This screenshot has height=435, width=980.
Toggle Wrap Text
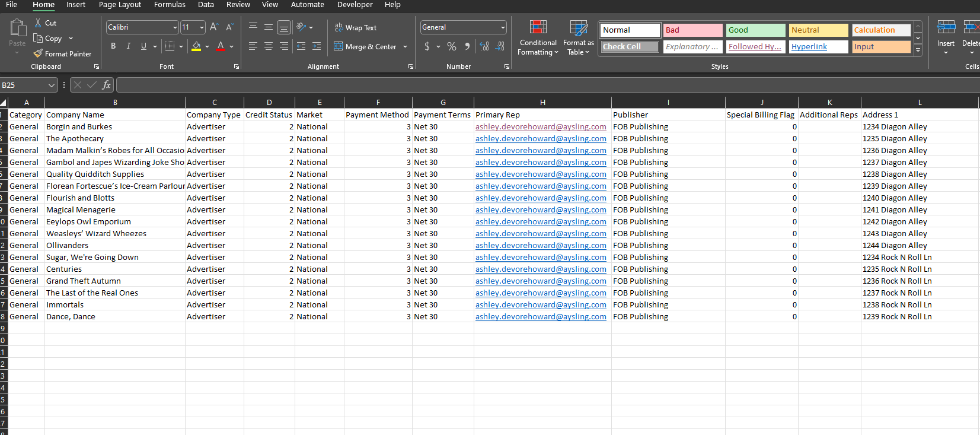coord(356,27)
